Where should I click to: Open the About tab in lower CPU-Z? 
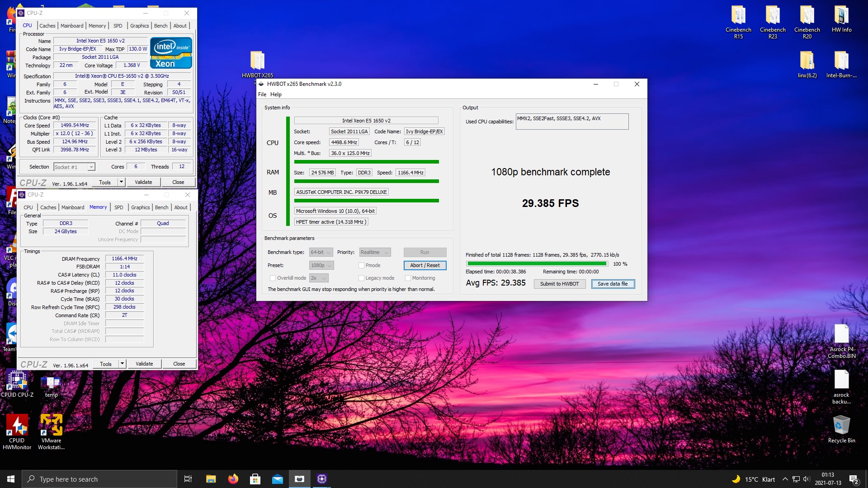pyautogui.click(x=181, y=207)
